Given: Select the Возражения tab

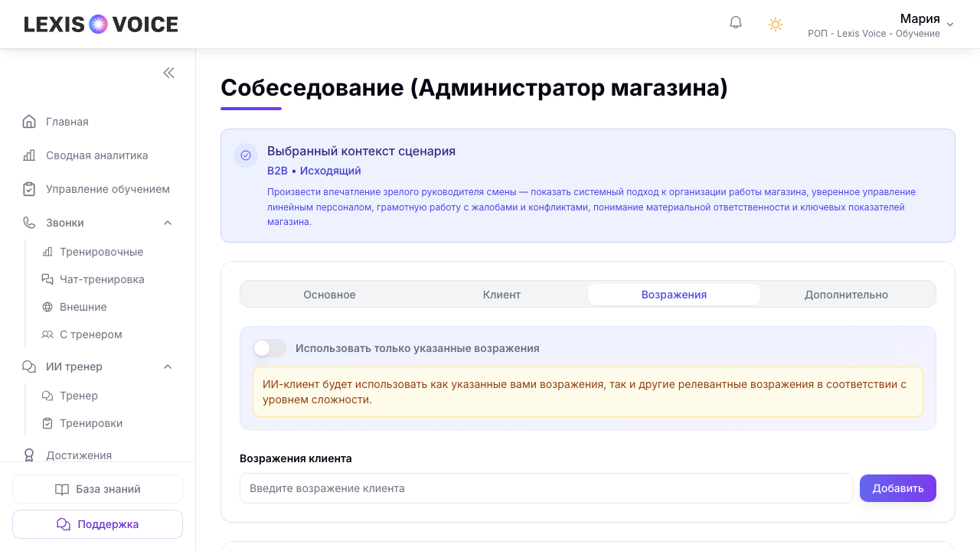Looking at the screenshot, I should [x=674, y=295].
